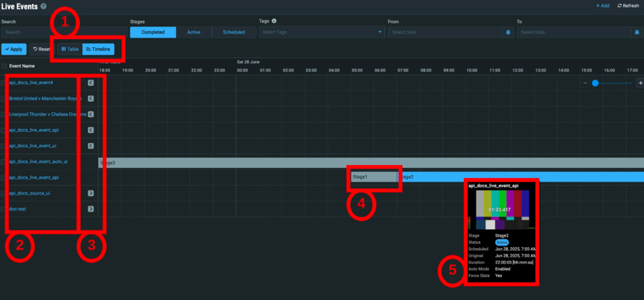Add a new live event
The width and height of the screenshot is (644, 300).
[603, 6]
